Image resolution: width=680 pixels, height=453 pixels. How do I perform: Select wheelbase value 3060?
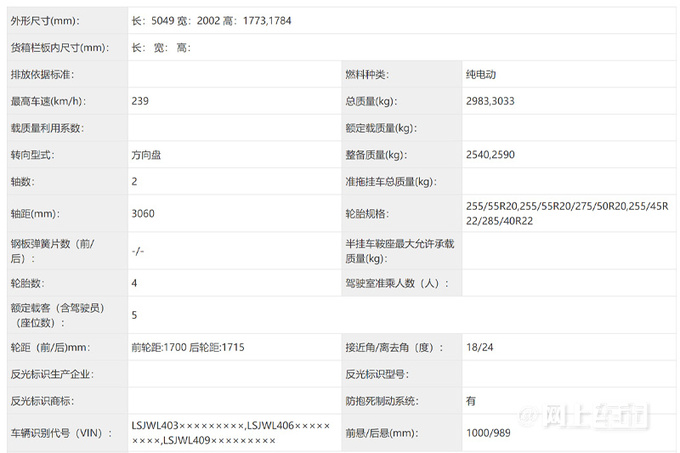tap(143, 213)
